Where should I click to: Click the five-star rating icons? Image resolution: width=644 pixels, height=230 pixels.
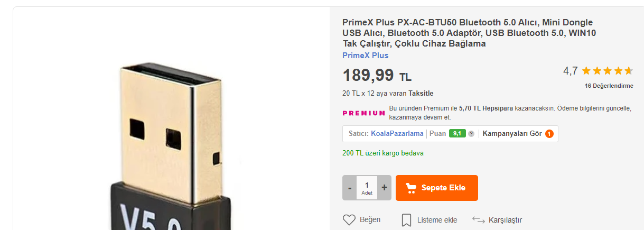[606, 71]
